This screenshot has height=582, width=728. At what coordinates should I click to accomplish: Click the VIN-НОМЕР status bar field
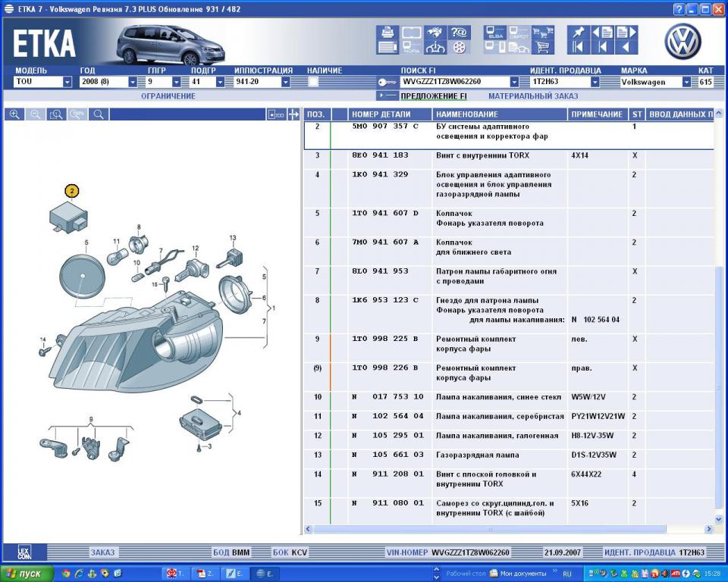pyautogui.click(x=447, y=552)
